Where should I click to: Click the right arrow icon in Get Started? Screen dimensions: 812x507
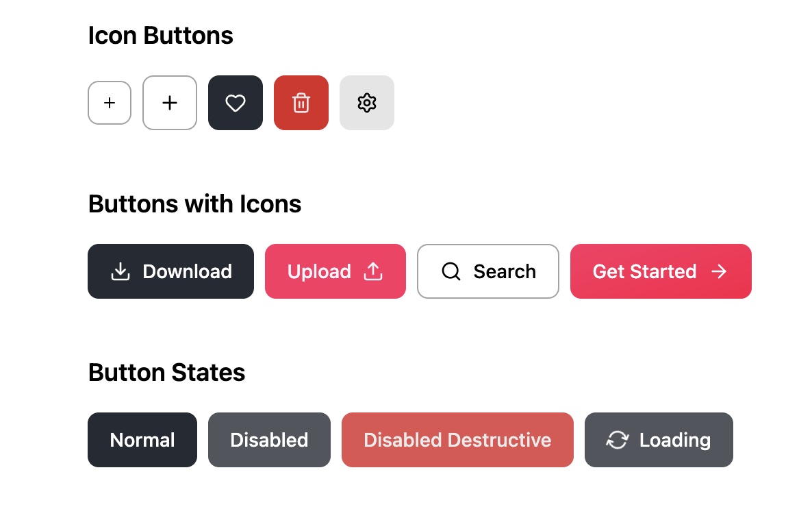[x=719, y=271]
